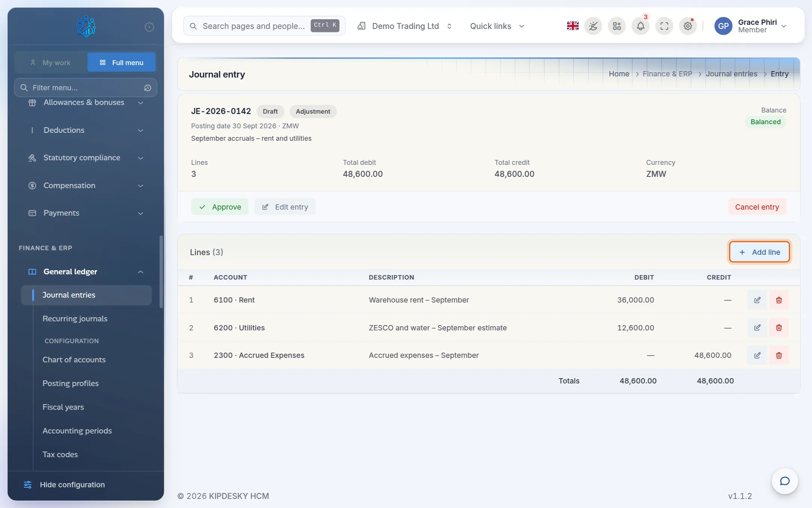
Task: Click the Filter menu input
Action: click(86, 88)
